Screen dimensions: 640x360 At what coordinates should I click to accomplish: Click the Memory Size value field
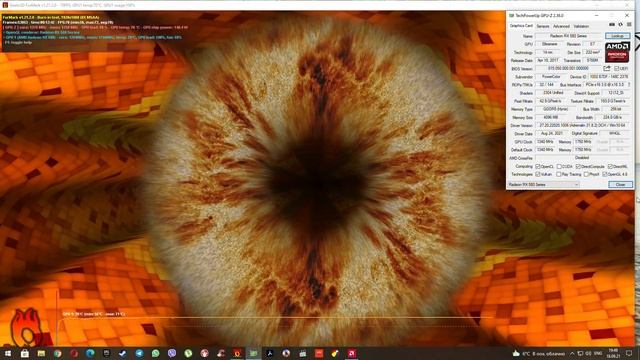click(x=550, y=117)
